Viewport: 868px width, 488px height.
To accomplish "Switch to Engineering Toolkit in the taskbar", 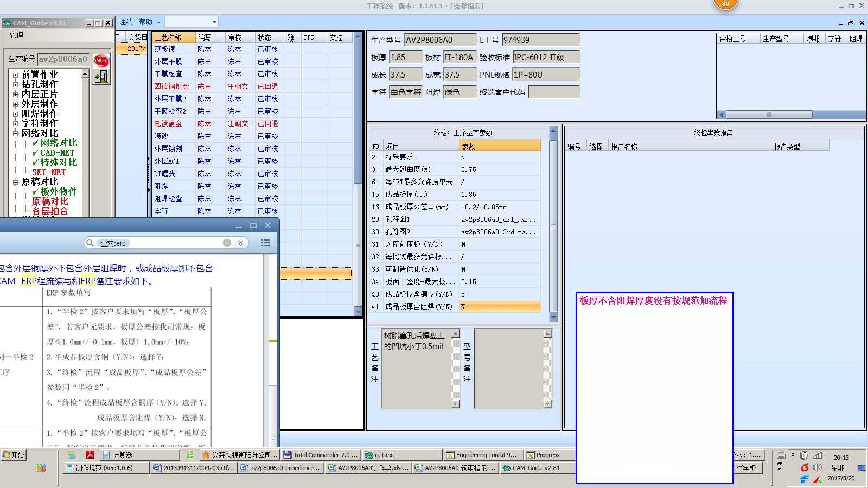I will click(483, 455).
